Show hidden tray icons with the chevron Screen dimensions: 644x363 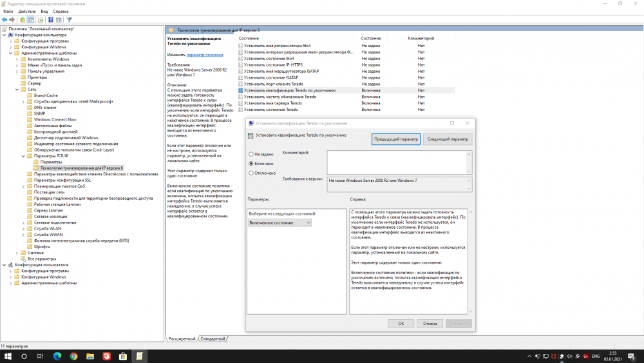529,357
